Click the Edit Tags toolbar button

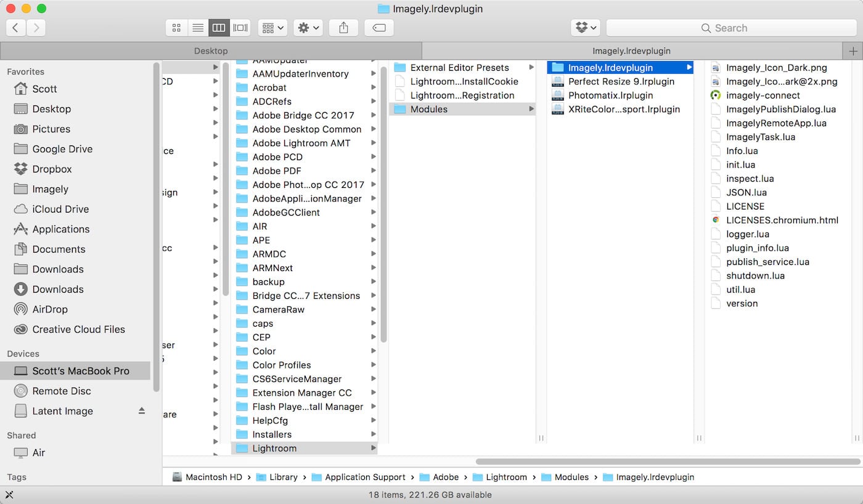tap(379, 28)
